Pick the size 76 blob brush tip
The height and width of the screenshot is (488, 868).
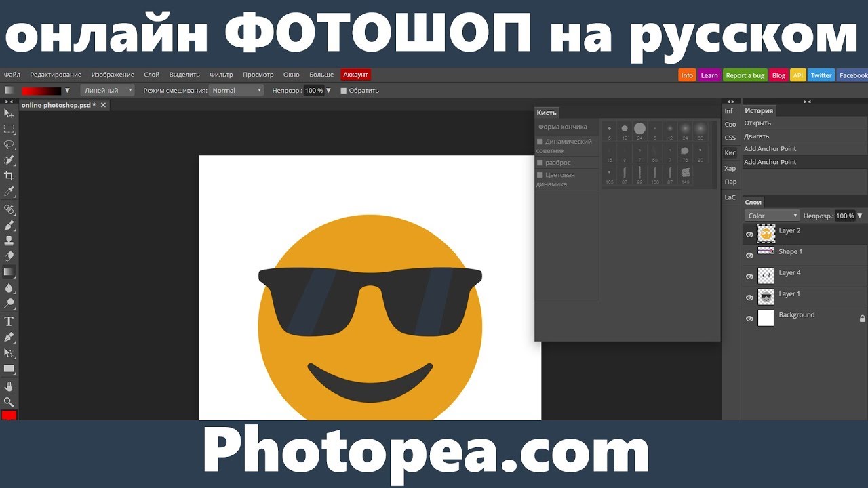[x=685, y=152]
